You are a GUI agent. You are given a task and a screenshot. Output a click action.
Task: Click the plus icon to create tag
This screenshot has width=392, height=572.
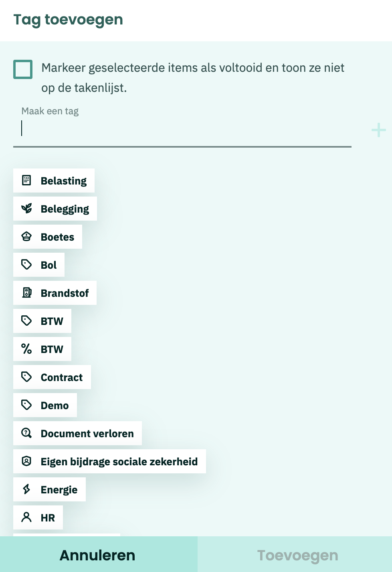(378, 130)
